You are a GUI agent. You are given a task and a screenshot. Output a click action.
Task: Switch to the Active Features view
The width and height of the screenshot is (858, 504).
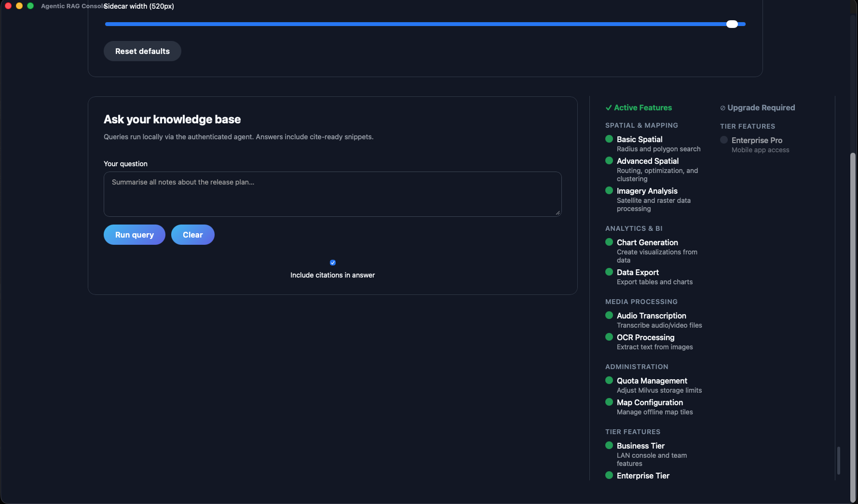(x=643, y=107)
